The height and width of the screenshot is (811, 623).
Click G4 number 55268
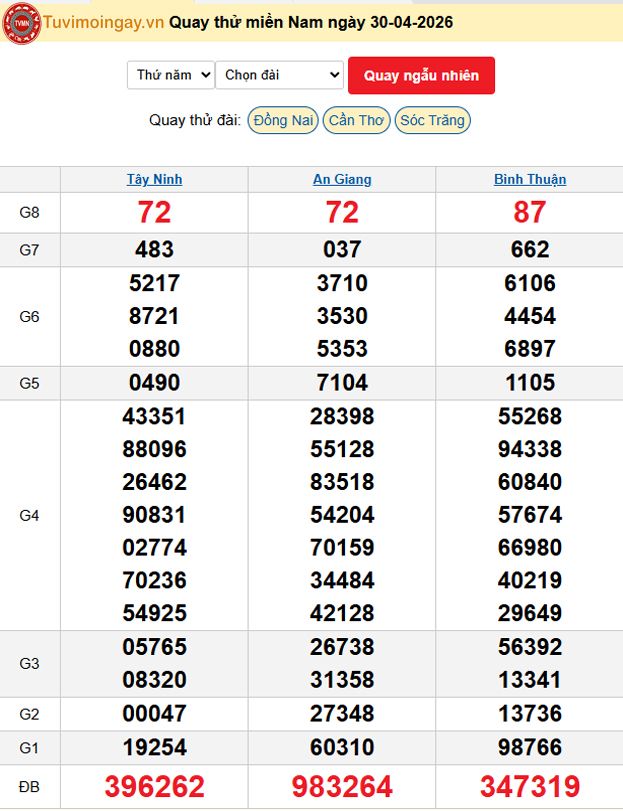530,417
